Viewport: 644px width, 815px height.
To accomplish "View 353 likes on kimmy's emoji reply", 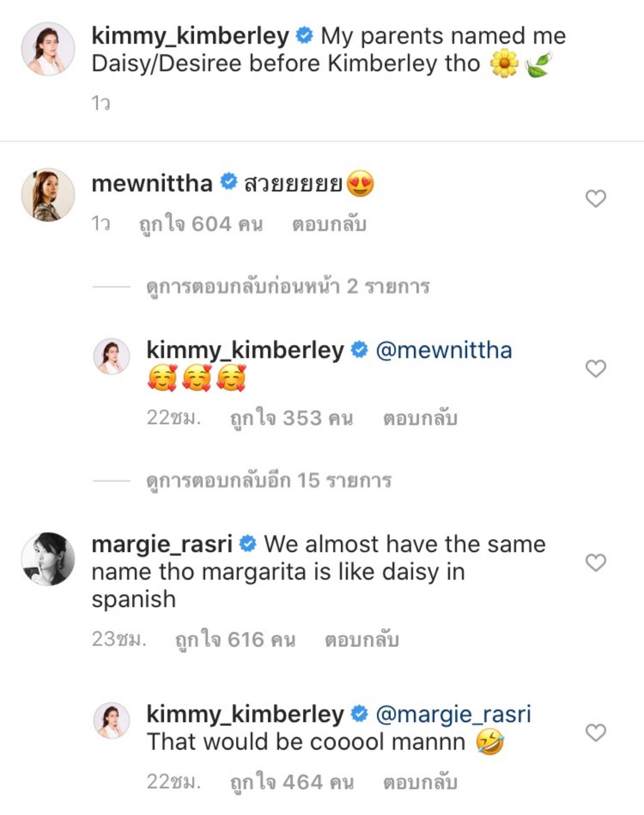I will click(x=292, y=418).
